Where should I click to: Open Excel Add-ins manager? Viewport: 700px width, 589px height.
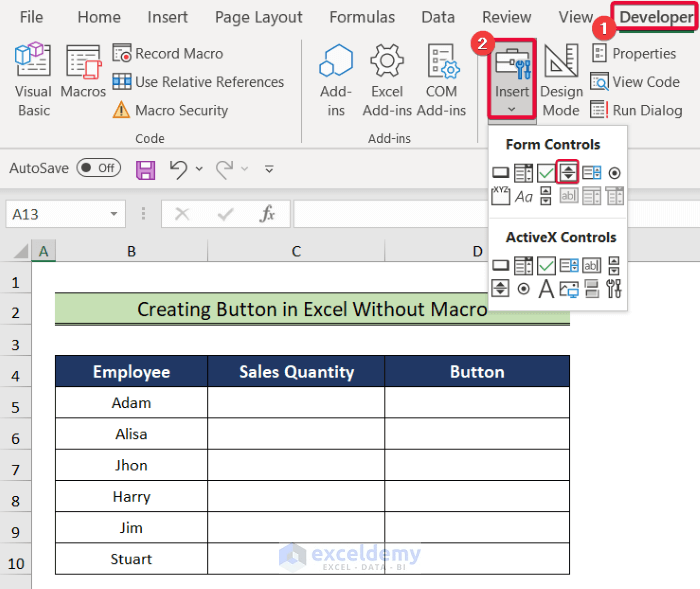pos(387,80)
